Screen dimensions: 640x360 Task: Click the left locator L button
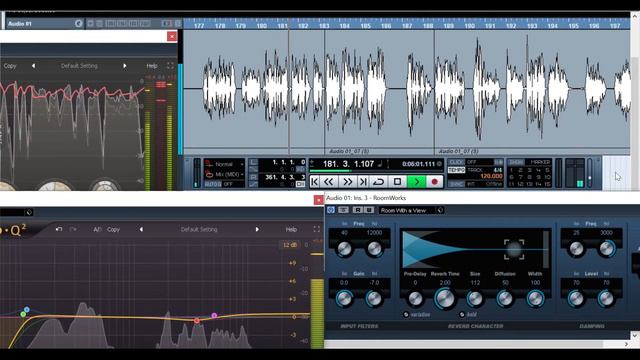click(253, 162)
